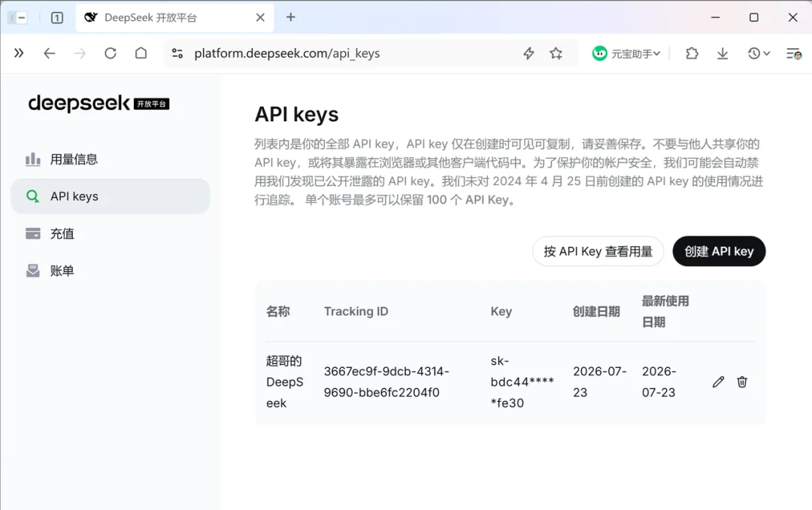Click the site settings icon in address bar
This screenshot has width=812, height=510.
click(x=177, y=53)
